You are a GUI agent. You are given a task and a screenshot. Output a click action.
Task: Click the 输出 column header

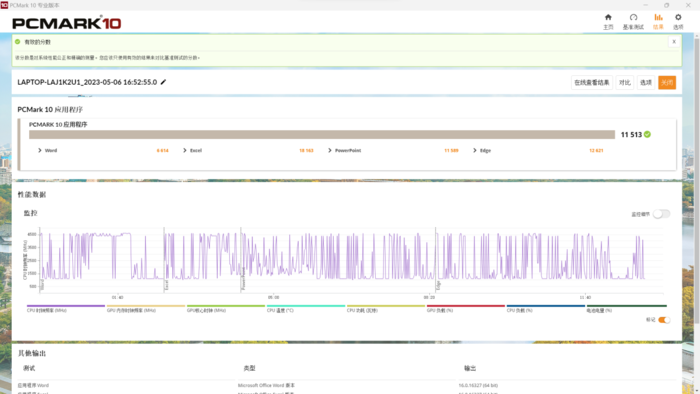point(470,368)
